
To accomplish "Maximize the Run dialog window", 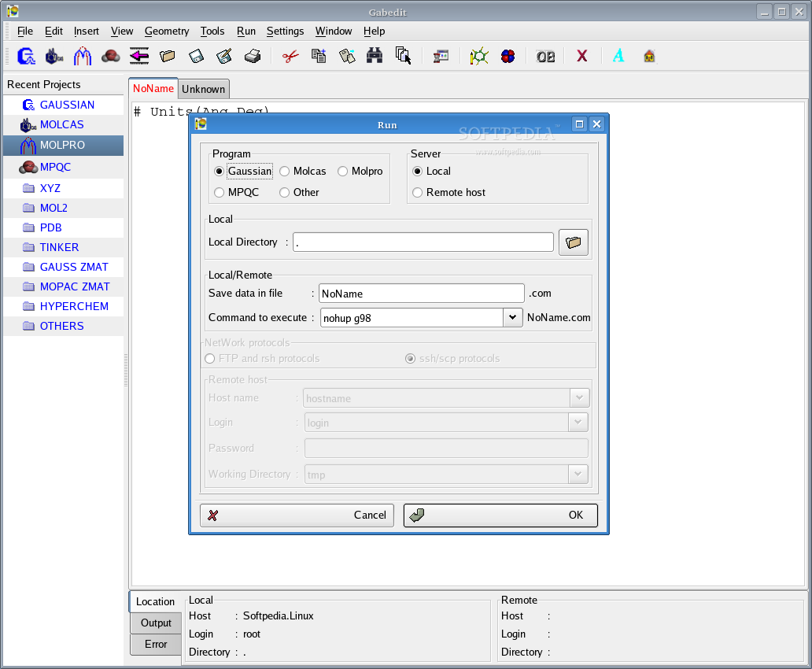I will click(579, 124).
